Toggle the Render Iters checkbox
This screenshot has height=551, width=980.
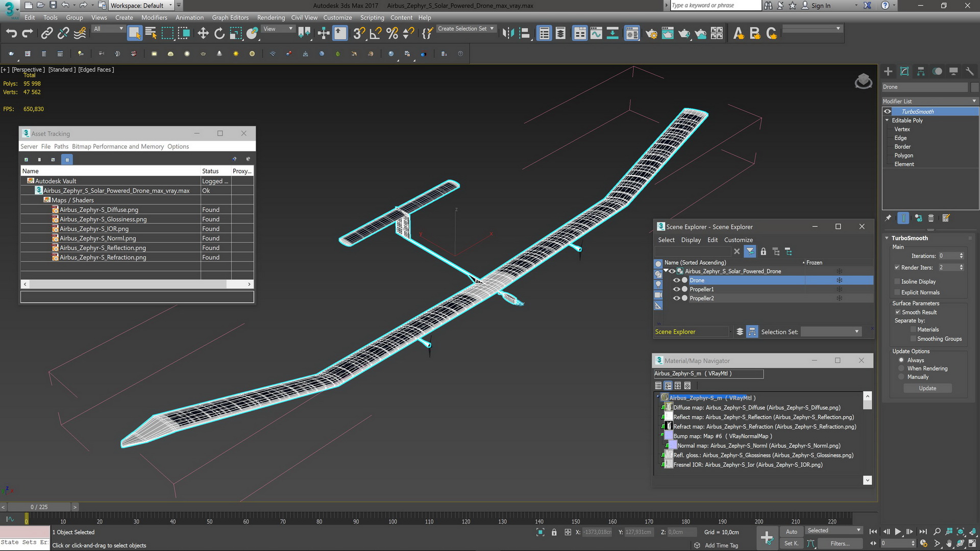(x=897, y=267)
